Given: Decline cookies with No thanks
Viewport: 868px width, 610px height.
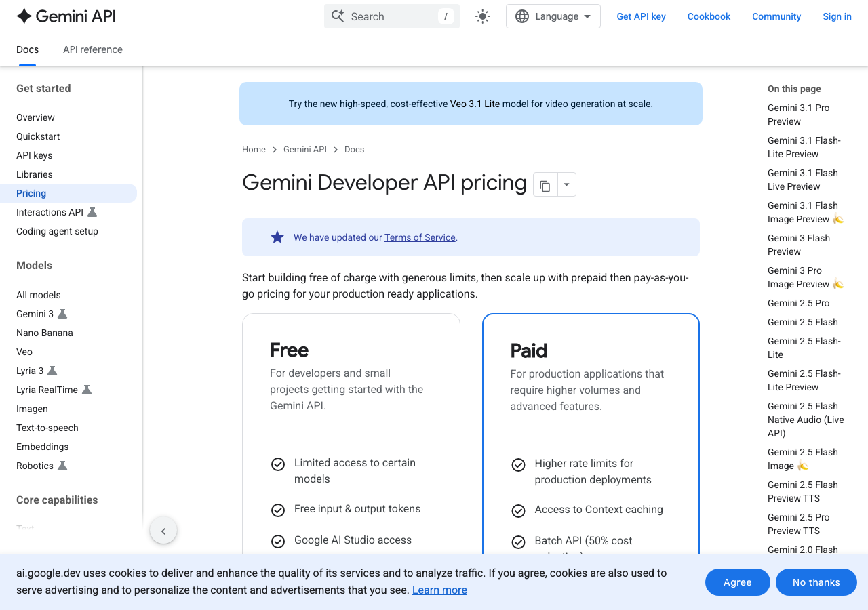Looking at the screenshot, I should point(816,582).
